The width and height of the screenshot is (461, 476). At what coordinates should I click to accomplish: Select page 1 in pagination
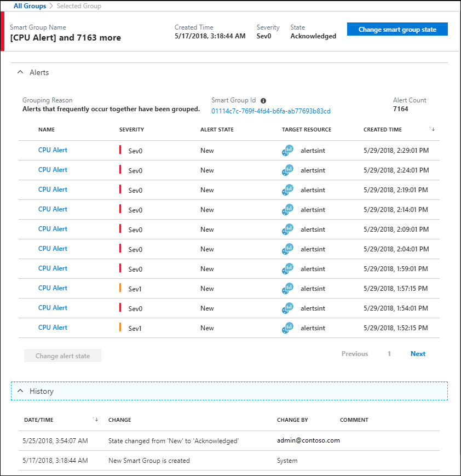(x=389, y=354)
